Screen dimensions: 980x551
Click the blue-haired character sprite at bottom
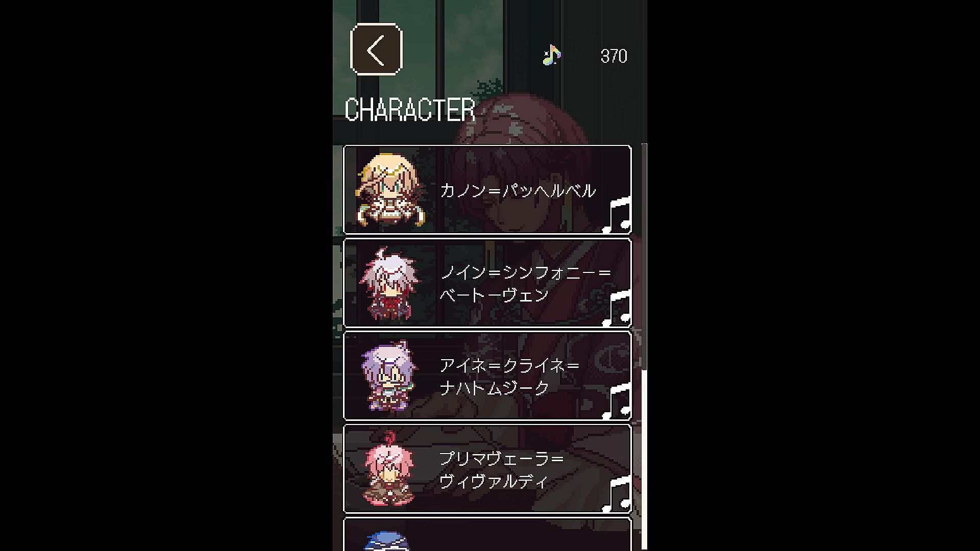coord(387,541)
